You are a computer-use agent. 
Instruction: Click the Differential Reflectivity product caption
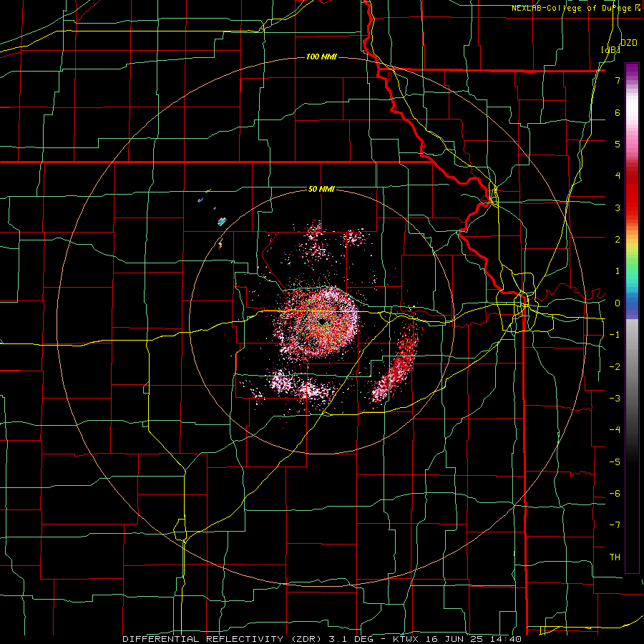pyautogui.click(x=322, y=639)
